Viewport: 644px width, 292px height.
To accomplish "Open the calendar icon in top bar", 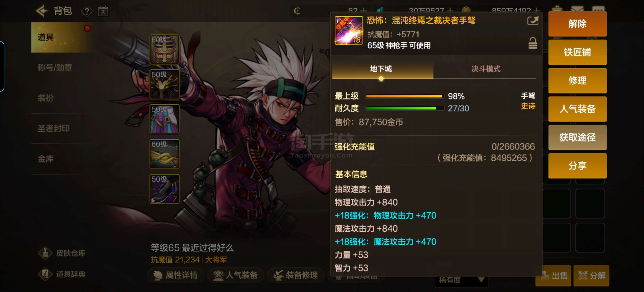I will click(103, 11).
